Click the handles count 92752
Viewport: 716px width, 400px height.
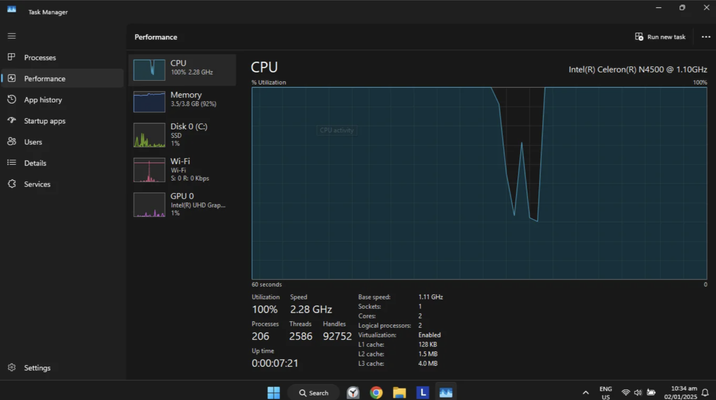337,337
